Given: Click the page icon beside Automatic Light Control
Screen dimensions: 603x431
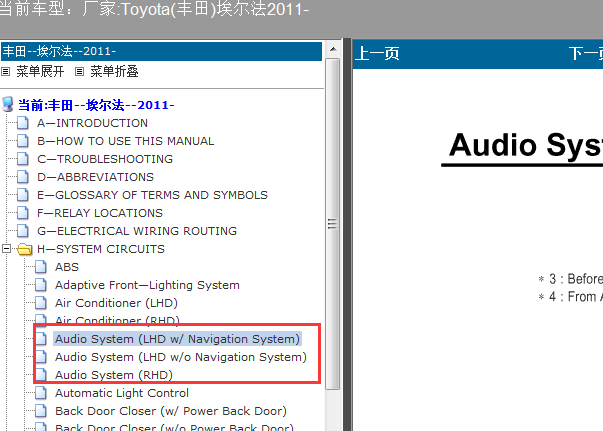Looking at the screenshot, I should coord(41,393).
